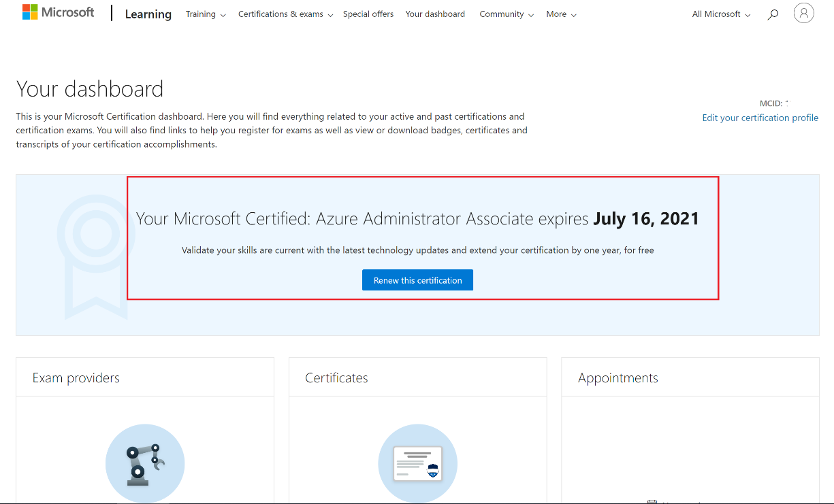
Task: Open the user account profile icon
Action: point(804,13)
